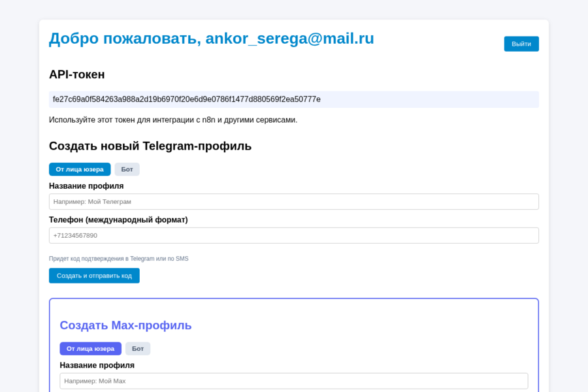Click the Телефон (международный формат) label
This screenshot has width=588, height=392.
(x=118, y=220)
